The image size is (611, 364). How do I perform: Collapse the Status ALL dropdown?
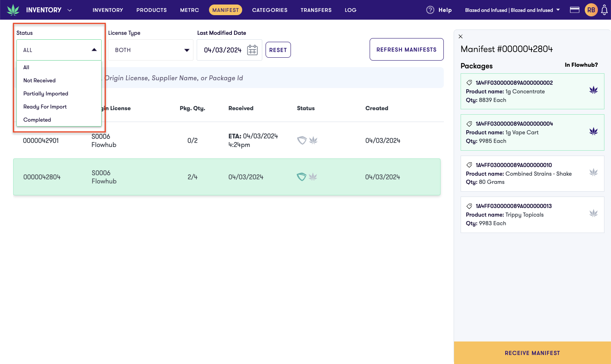59,50
